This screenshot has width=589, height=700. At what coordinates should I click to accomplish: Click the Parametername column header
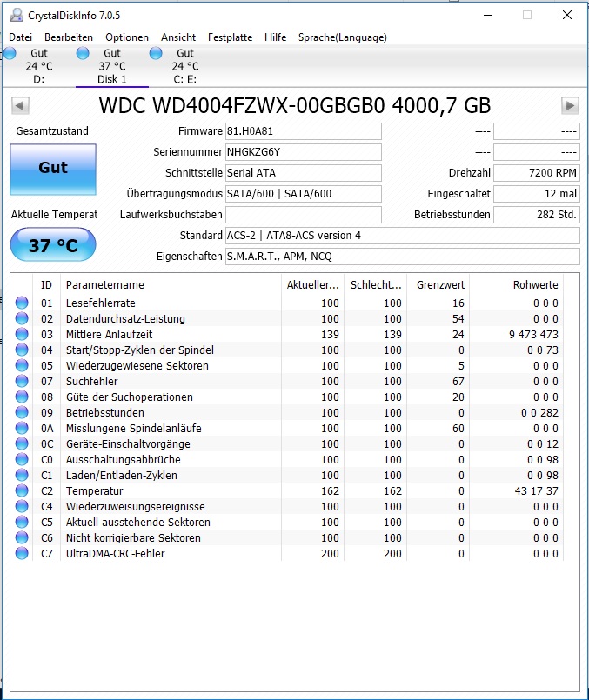pos(171,285)
